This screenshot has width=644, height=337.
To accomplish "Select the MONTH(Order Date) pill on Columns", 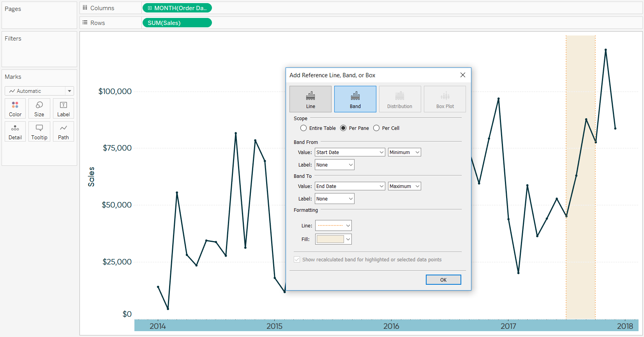I will pyautogui.click(x=177, y=8).
